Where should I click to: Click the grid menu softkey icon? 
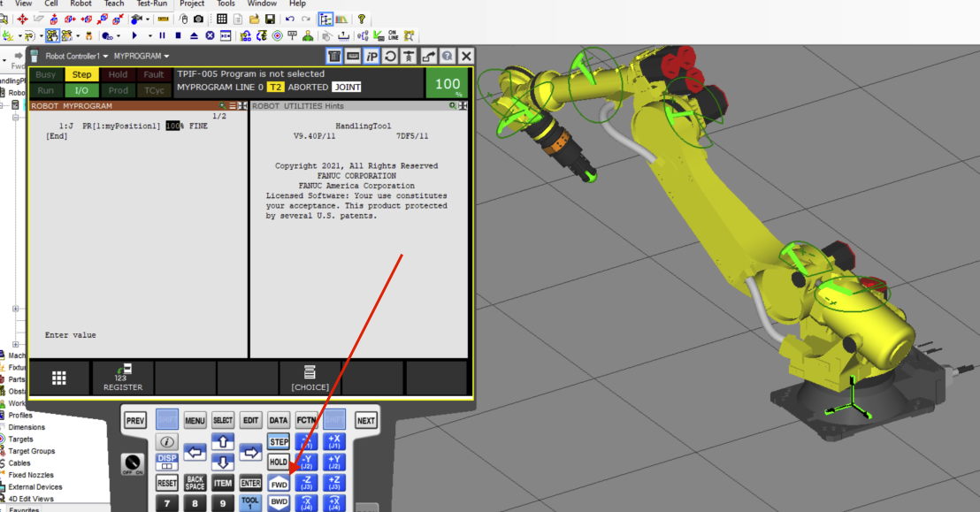click(58, 378)
